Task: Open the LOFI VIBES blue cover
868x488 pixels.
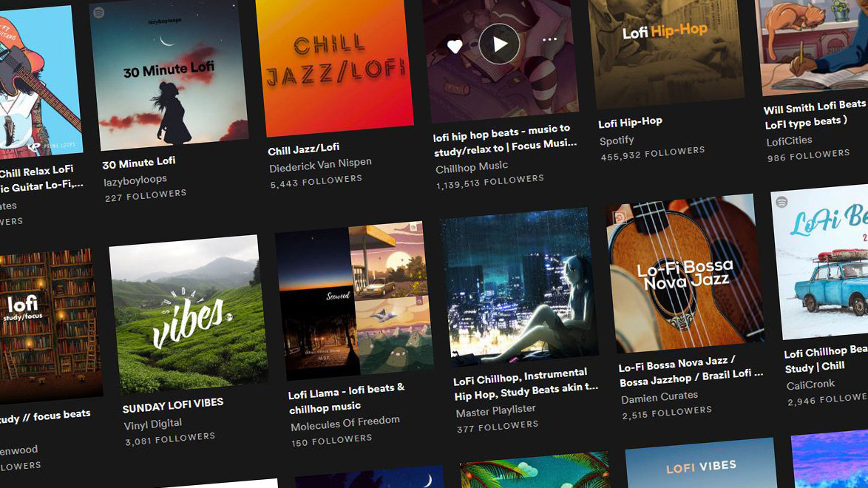Action: pos(701,466)
